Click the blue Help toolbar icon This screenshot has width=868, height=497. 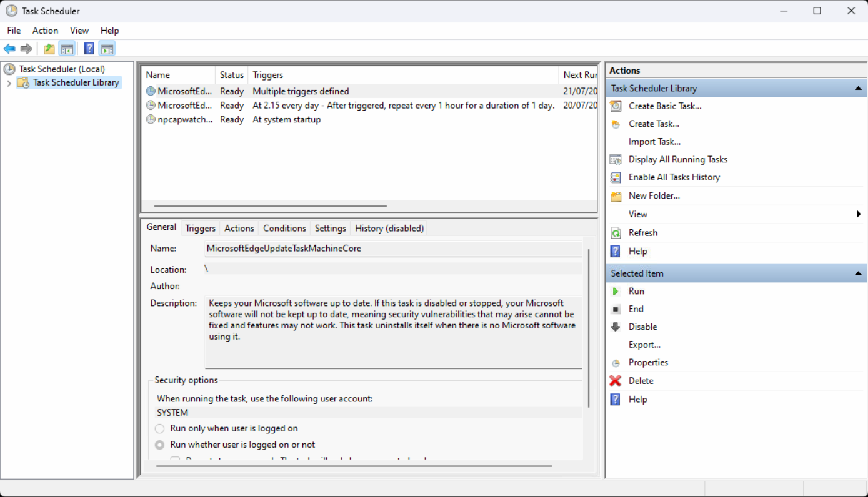[89, 49]
